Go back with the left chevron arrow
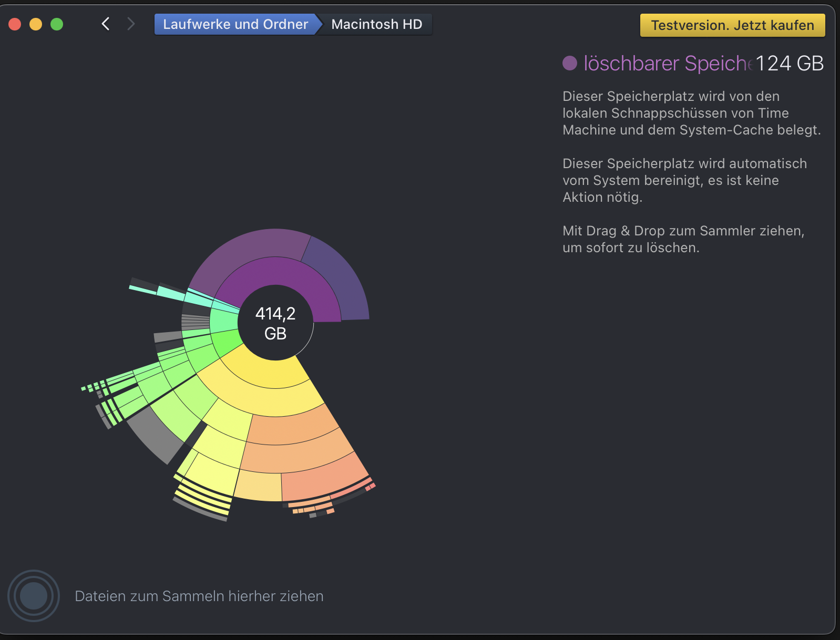 (106, 24)
